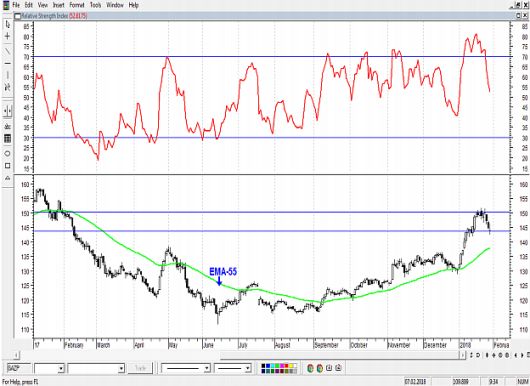530x386 pixels.
Task: Open the line style dropdown
Action: tap(207, 368)
